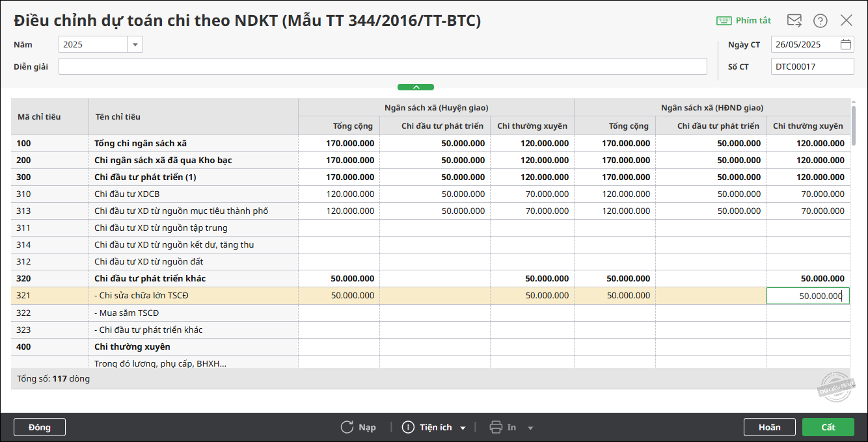This screenshot has height=442, width=868.
Task: Click Huyện giao Chi đầu tư phát triển cell of row 313
Action: [435, 211]
